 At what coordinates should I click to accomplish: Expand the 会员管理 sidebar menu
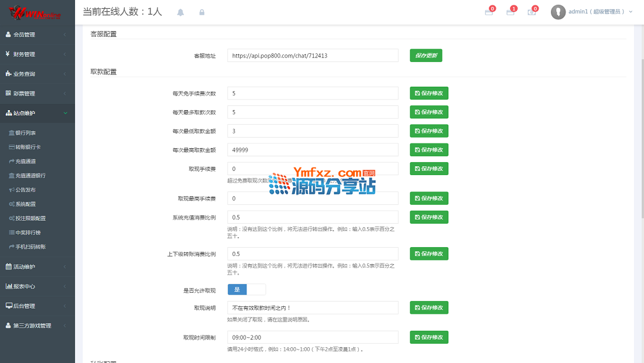[x=37, y=35]
